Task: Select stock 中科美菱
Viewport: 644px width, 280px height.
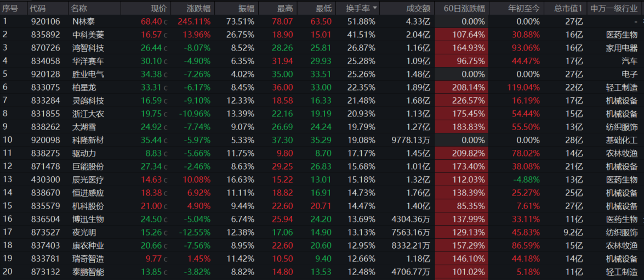Action: click(x=88, y=35)
